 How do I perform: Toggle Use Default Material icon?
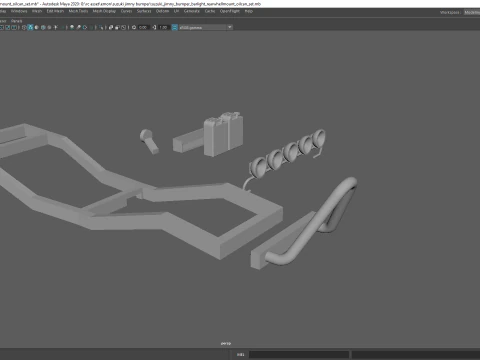click(x=37, y=27)
